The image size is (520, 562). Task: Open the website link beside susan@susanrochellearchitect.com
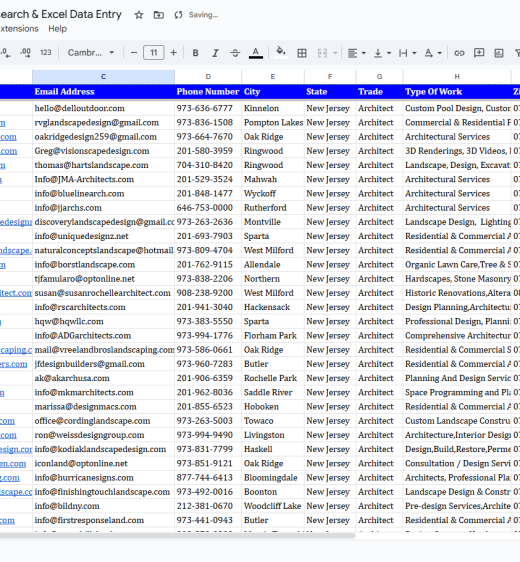pos(16,293)
